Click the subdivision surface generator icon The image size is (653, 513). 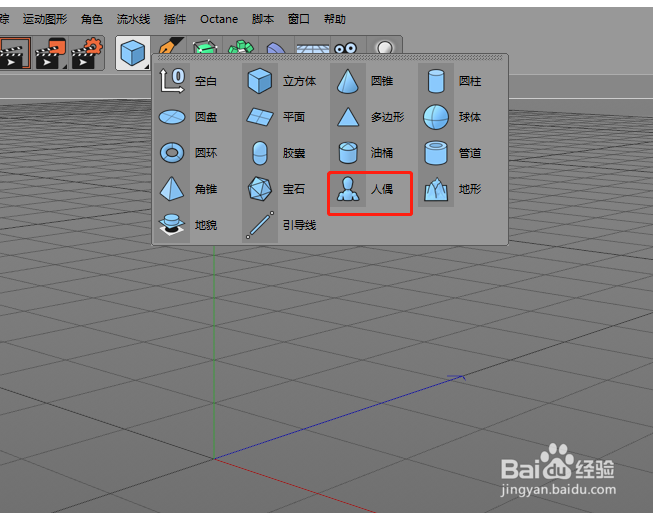[205, 47]
